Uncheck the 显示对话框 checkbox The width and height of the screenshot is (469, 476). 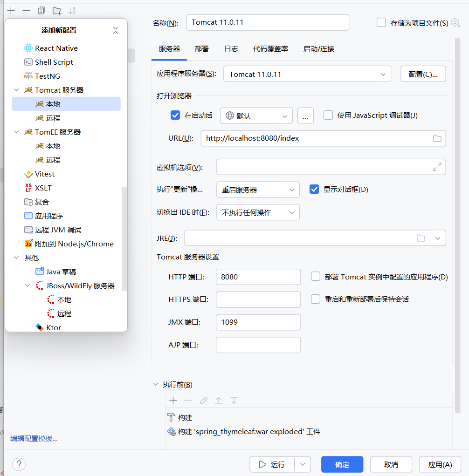click(314, 190)
